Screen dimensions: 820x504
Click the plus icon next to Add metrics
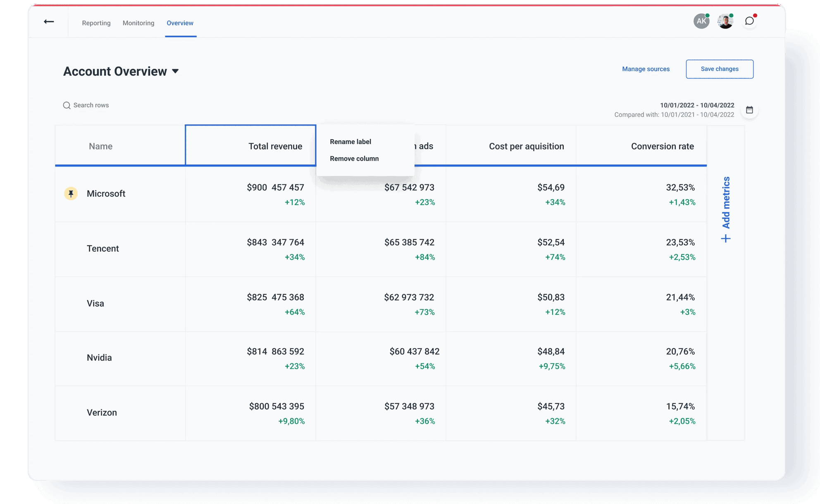[x=726, y=238]
